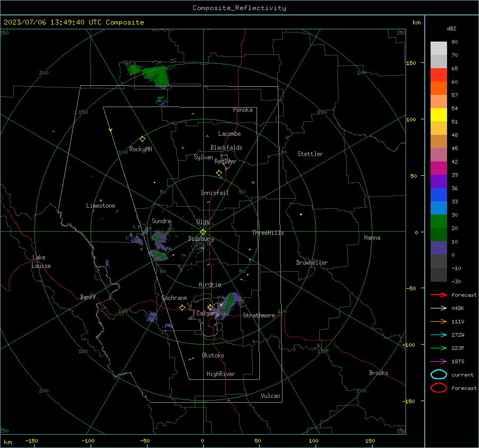Click the cyan current ellipse legend icon

point(439,374)
